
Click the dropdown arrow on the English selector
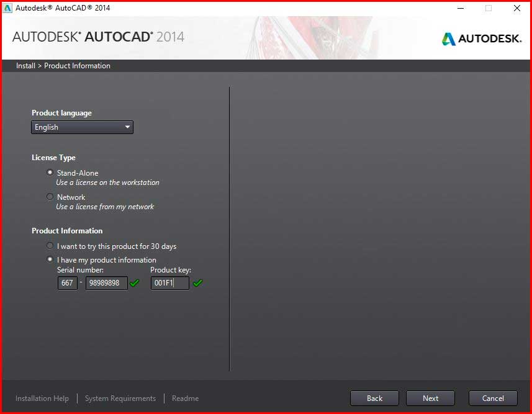tap(128, 127)
